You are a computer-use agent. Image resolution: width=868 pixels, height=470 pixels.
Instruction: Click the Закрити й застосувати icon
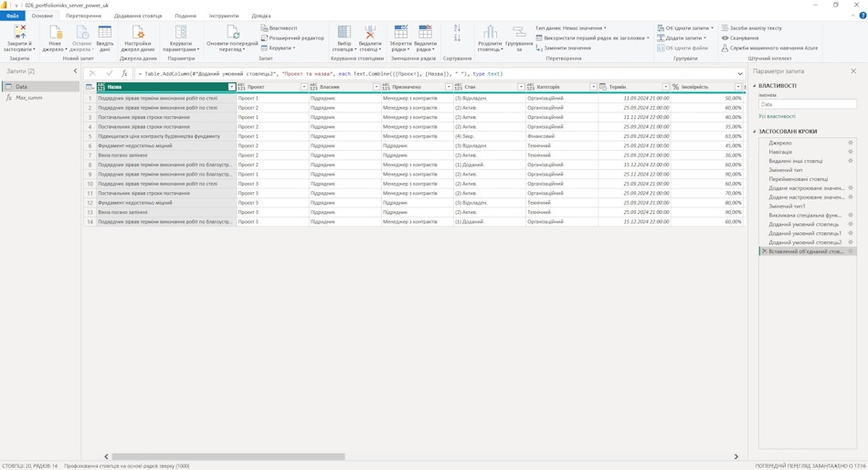tap(20, 32)
